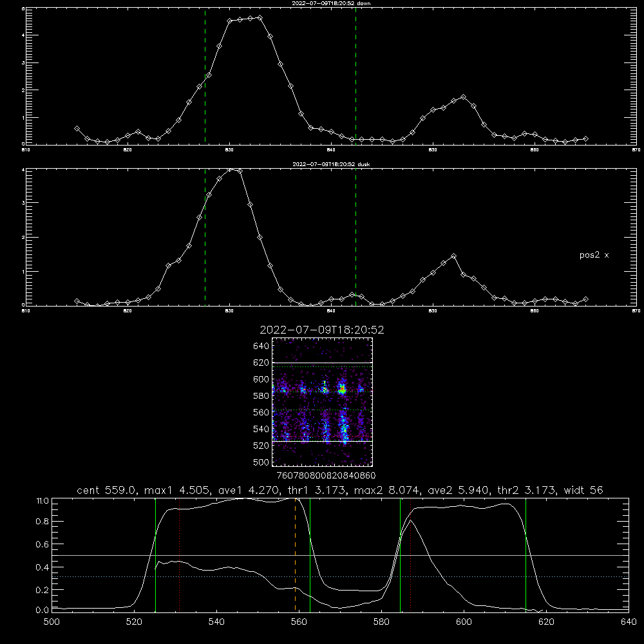Click the right green dashed line in dawn plot
This screenshot has width=644, height=644.
point(355,76)
